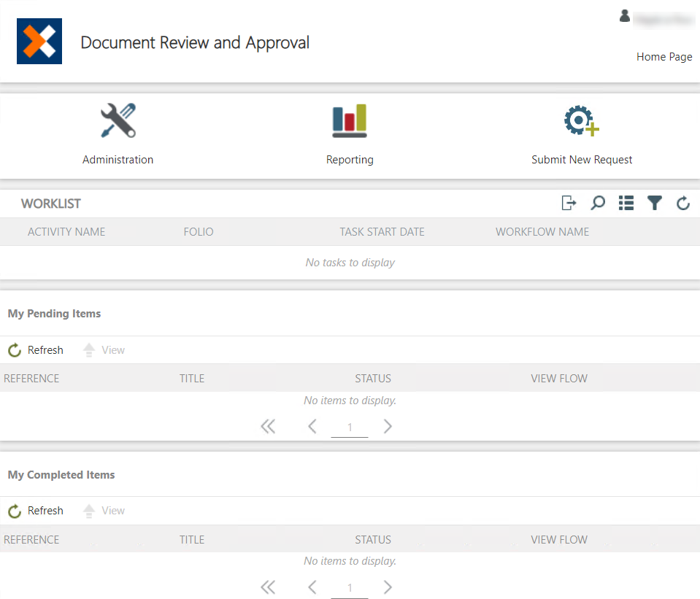Refresh the worklist with circular arrow
700x599 pixels.
683,204
